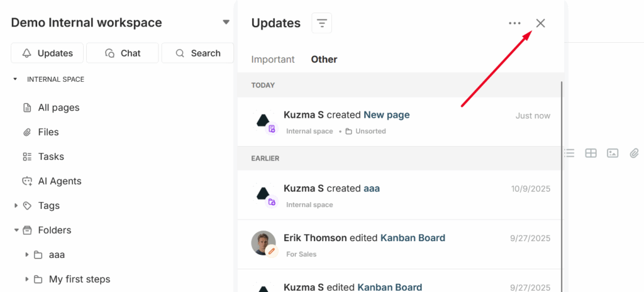
Task: Expand the aaa folder
Action: coord(27,255)
